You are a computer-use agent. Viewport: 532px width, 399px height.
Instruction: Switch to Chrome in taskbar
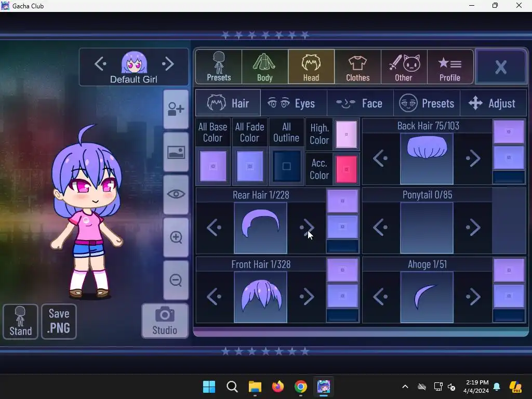pos(301,387)
